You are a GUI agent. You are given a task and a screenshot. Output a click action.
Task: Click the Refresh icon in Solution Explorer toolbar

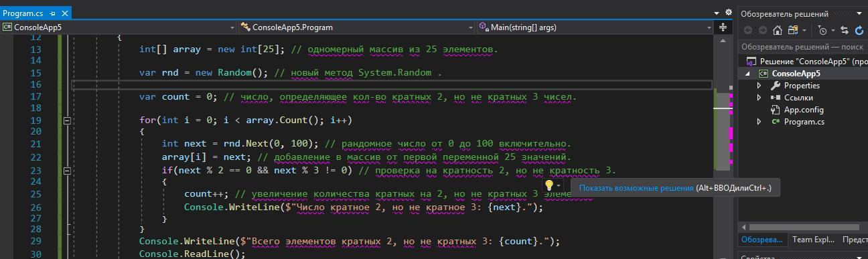860,30
